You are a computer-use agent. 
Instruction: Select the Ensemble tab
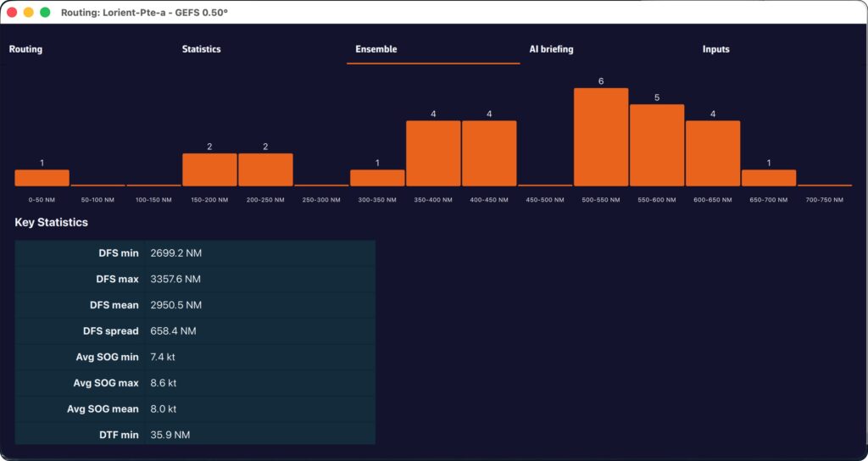[x=376, y=49]
